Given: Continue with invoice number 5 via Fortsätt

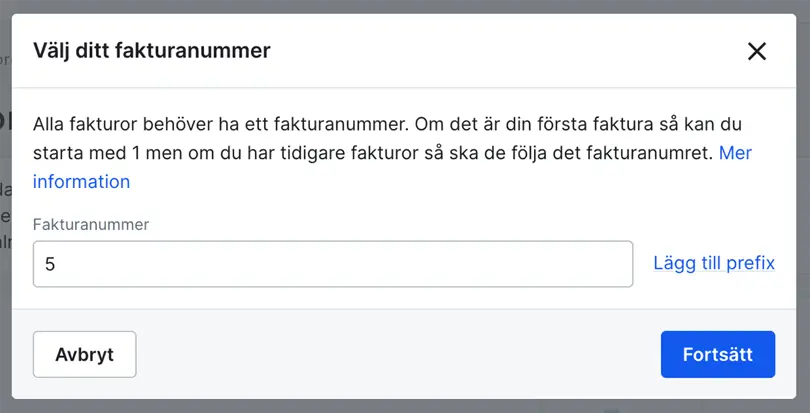Looking at the screenshot, I should (x=717, y=354).
